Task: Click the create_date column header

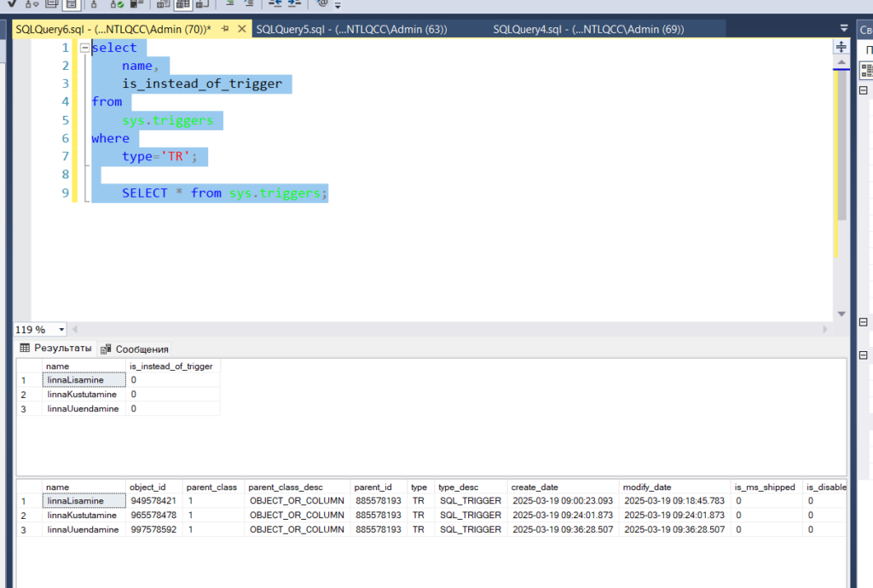Action: 563,487
